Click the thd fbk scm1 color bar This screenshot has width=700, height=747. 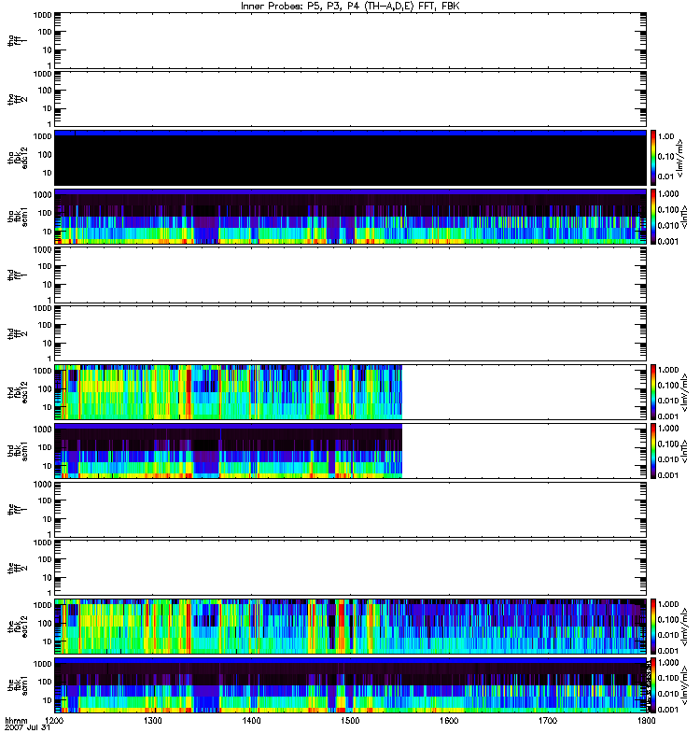[x=653, y=451]
